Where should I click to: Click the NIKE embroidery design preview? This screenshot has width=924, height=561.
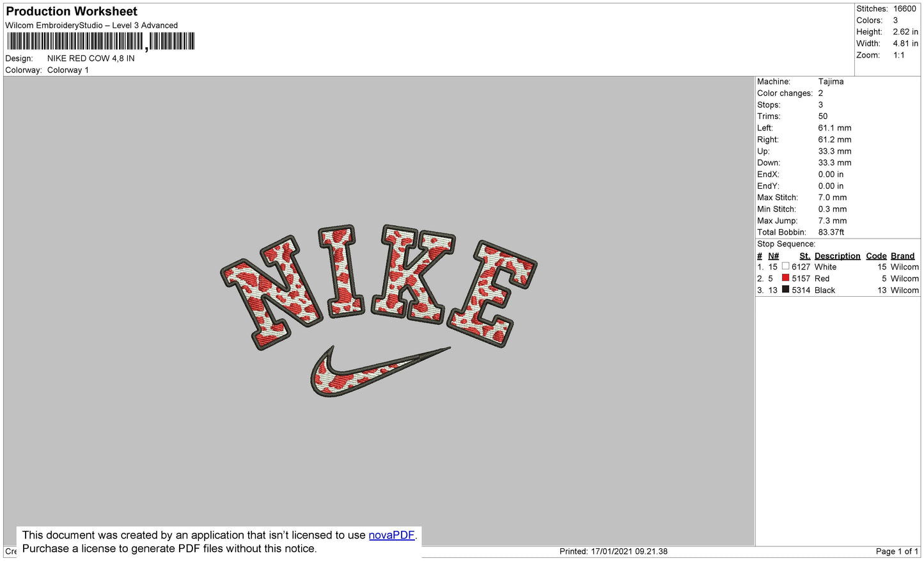pos(379,310)
